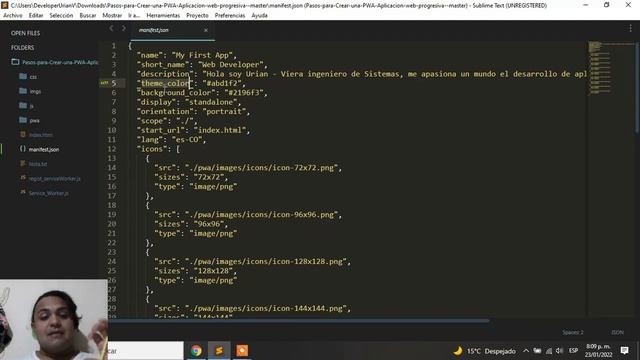Open the Herramientas menu
640x360 pixels.
[163, 16]
